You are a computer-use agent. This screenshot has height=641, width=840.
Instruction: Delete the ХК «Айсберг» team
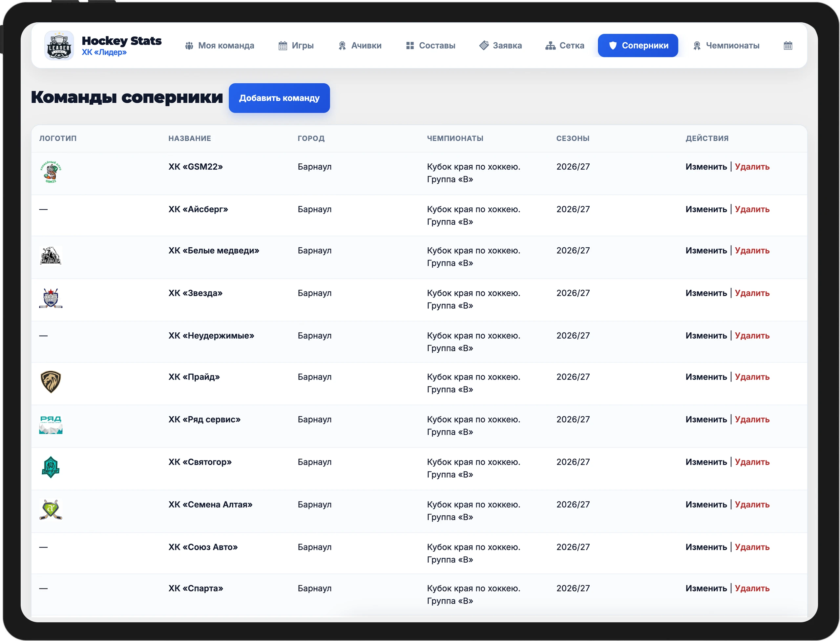pyautogui.click(x=752, y=210)
